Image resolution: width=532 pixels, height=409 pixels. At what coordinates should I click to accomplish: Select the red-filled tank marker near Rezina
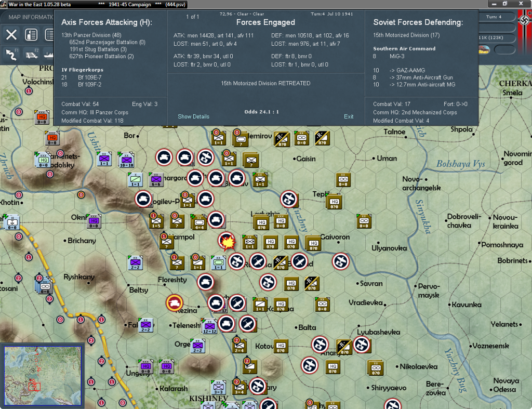click(x=175, y=303)
